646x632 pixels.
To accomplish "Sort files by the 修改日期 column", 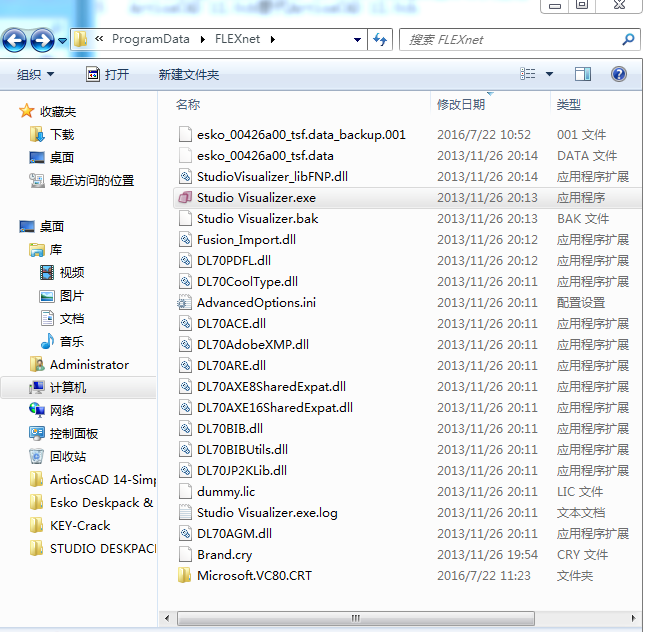I will point(461,104).
